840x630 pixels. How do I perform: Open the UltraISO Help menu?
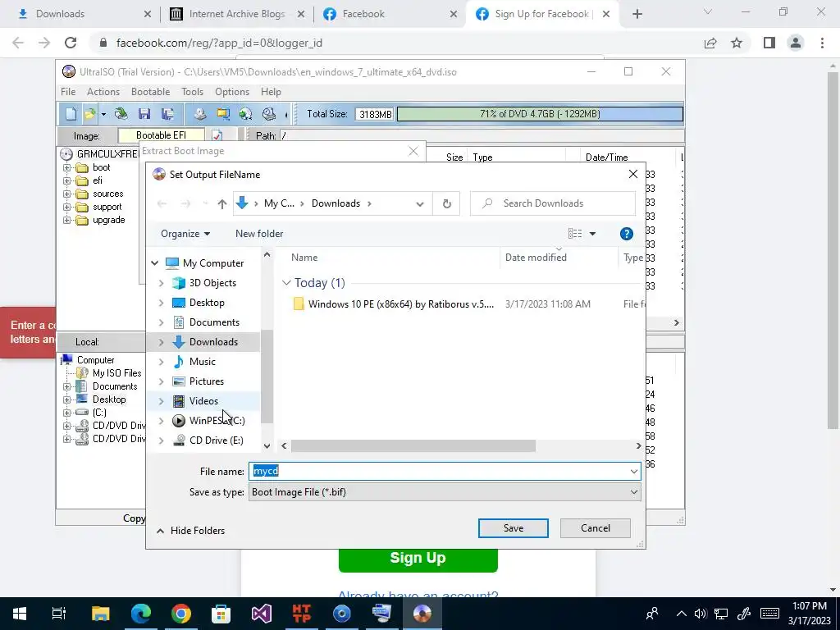pyautogui.click(x=271, y=92)
